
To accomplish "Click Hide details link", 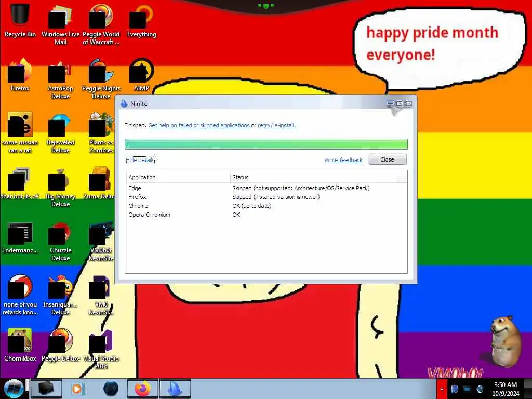I will pyautogui.click(x=140, y=160).
